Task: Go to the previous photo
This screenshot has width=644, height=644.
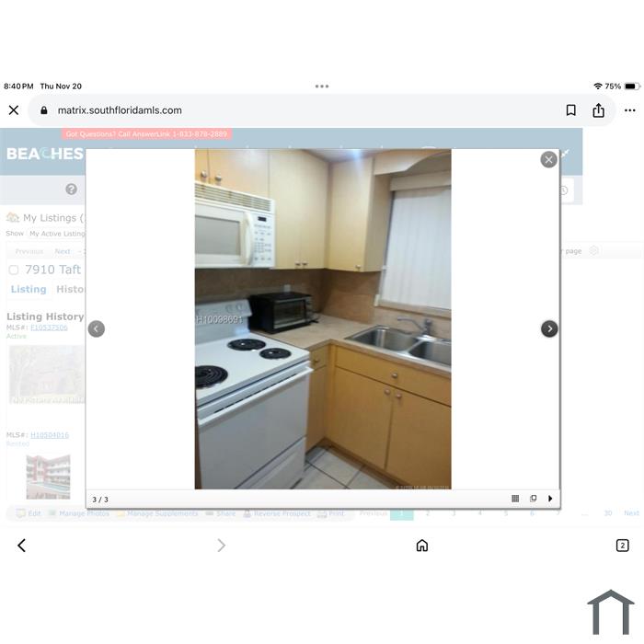Action: tap(97, 328)
